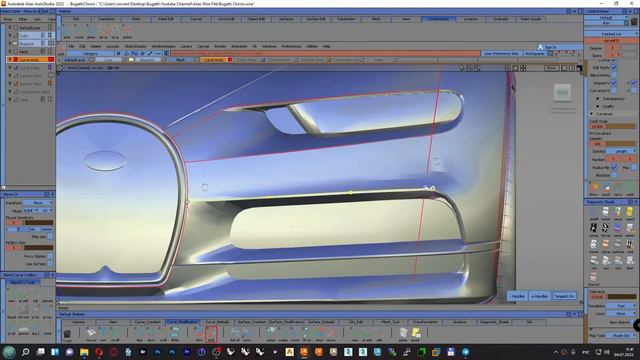Expand the Curve Work layer row
The image size is (640, 360).
coord(10,60)
